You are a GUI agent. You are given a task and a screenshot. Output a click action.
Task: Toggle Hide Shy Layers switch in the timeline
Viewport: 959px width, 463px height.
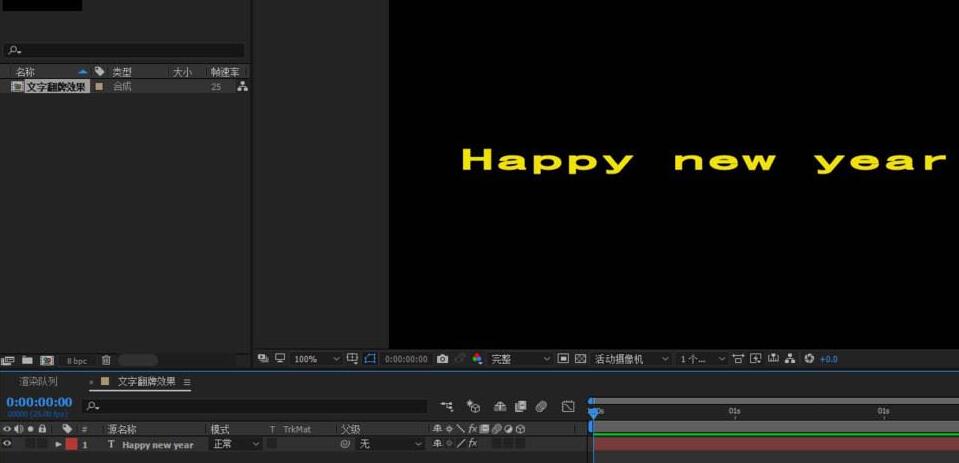coord(500,406)
